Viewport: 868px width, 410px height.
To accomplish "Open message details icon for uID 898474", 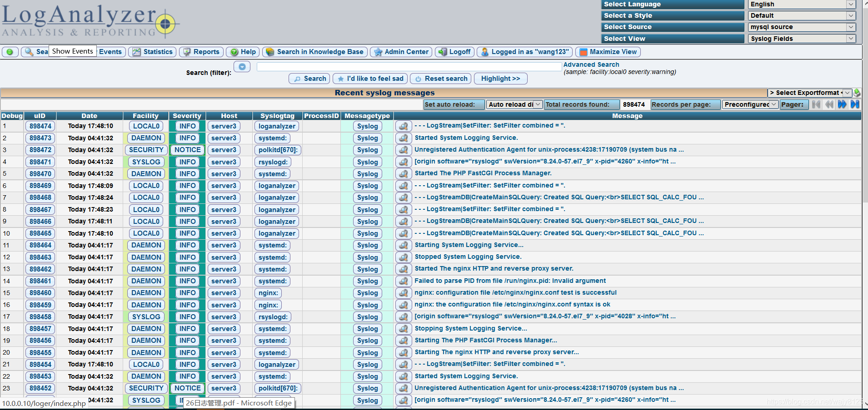I will [x=404, y=126].
